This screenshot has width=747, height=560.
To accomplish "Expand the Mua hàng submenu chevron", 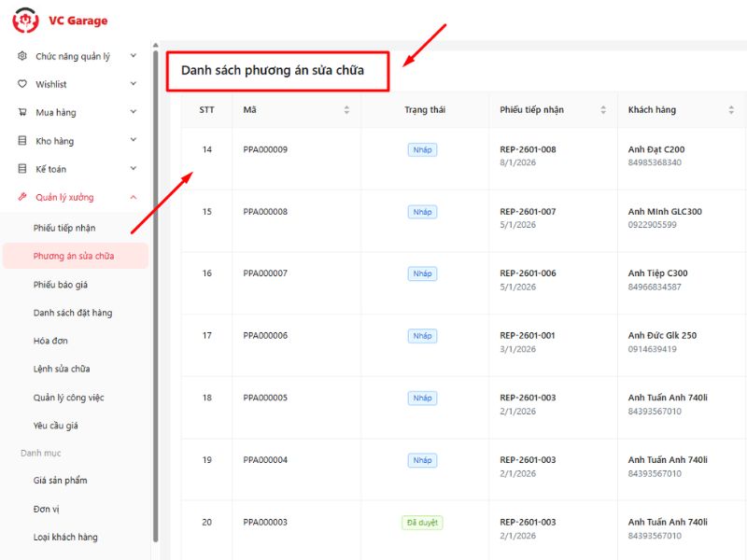I will tap(134, 113).
